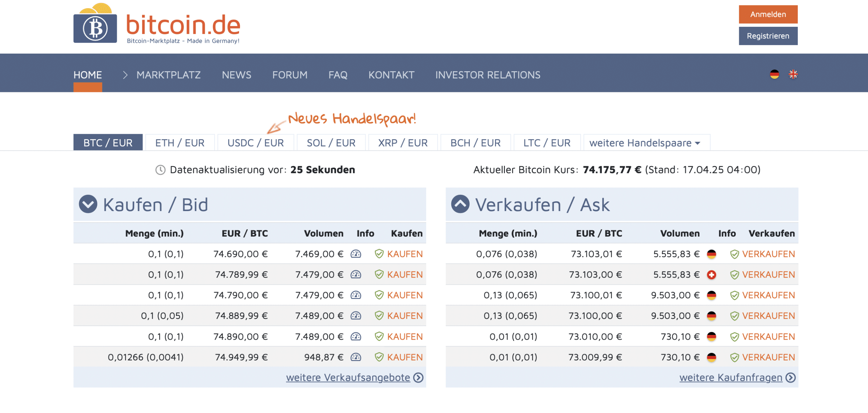Image resolution: width=868 pixels, height=413 pixels.
Task: Click German flag info for 73.103,01 € ask
Action: pos(711,254)
